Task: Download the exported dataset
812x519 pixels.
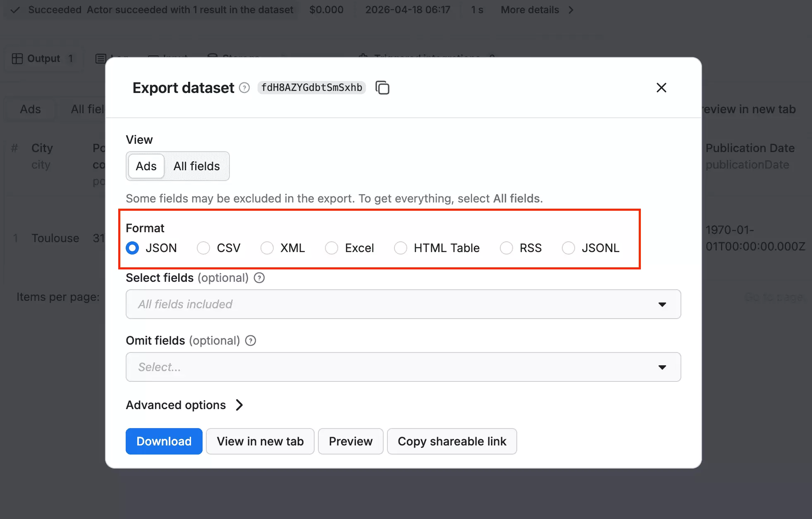Action: pos(164,441)
